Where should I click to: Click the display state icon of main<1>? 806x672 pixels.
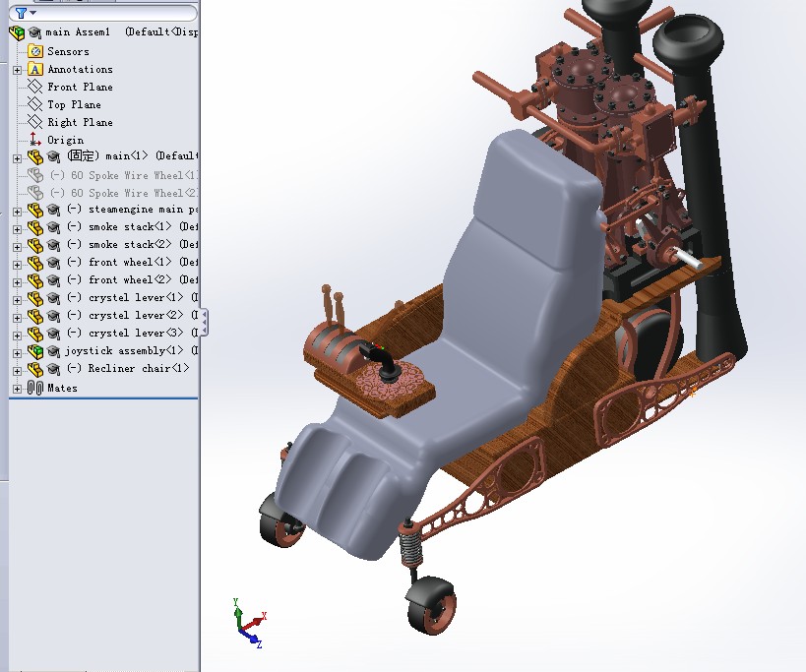(x=53, y=156)
